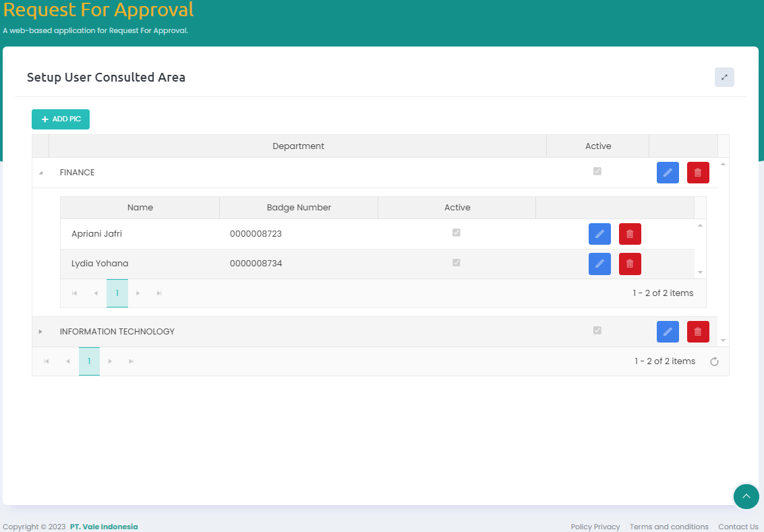Open the Terms and conditions link

pyautogui.click(x=669, y=527)
